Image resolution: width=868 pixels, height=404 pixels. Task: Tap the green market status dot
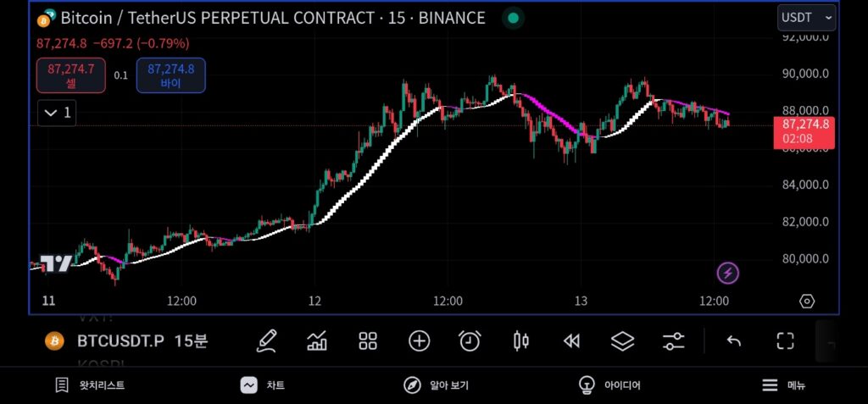click(x=513, y=19)
